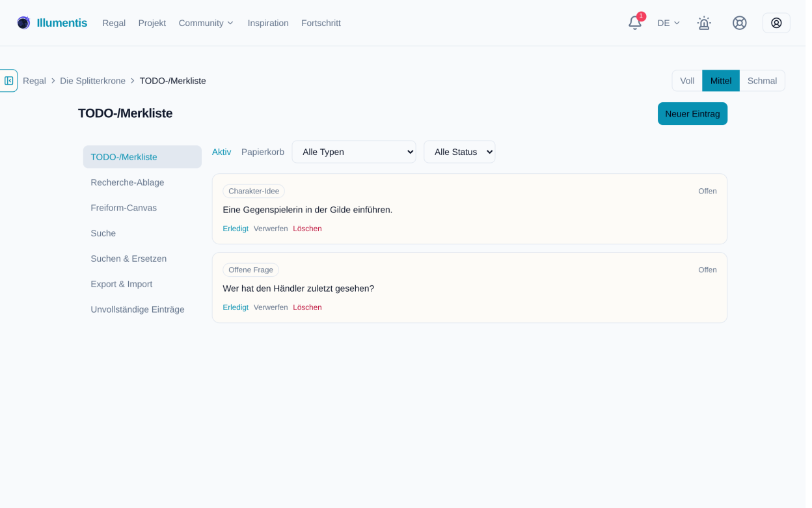Open the notifications bell
This screenshot has height=508, width=812.
tap(634, 23)
